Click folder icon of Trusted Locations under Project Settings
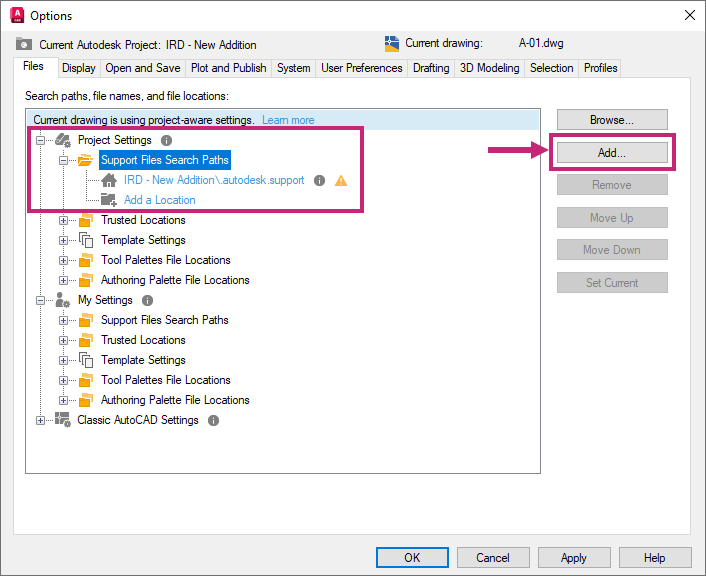The image size is (706, 576). click(x=86, y=220)
